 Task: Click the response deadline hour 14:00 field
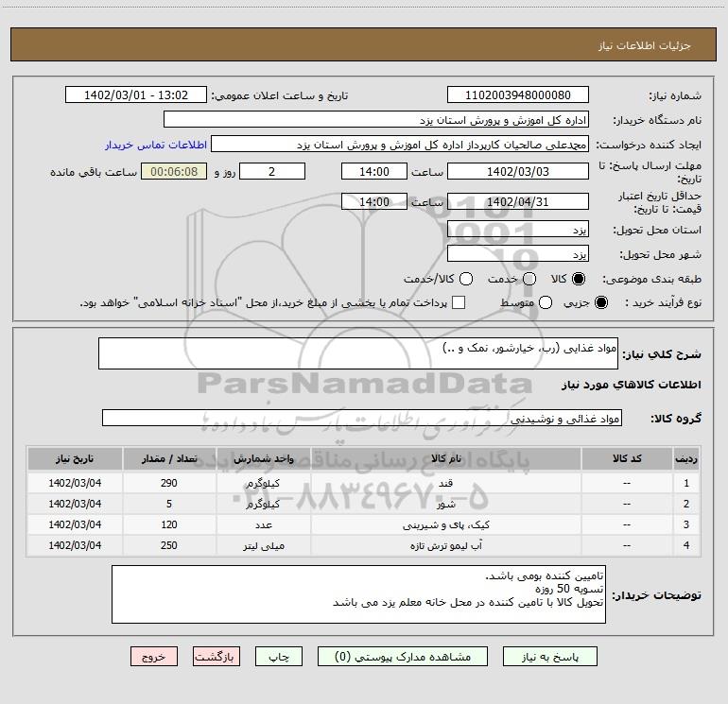click(x=374, y=171)
